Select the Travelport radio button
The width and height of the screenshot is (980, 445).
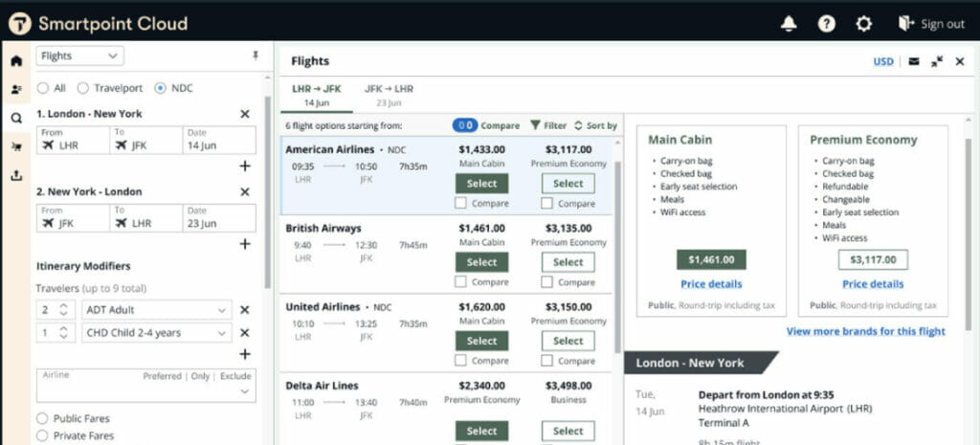pos(82,88)
